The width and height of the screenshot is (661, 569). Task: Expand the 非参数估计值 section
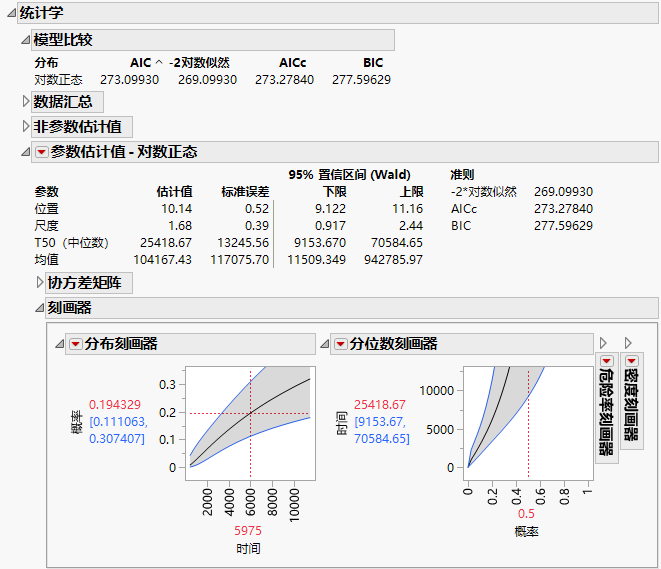pos(25,126)
